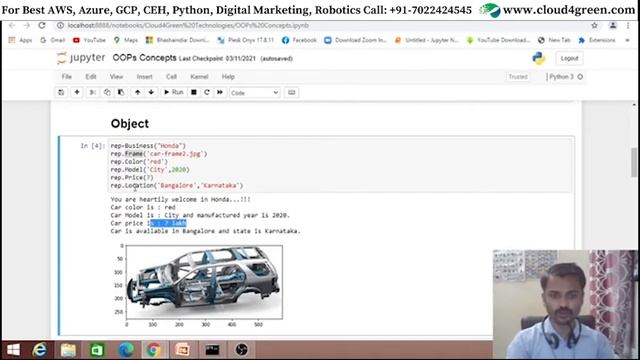Open the YouTube Downloader bookmark

pos(498,40)
